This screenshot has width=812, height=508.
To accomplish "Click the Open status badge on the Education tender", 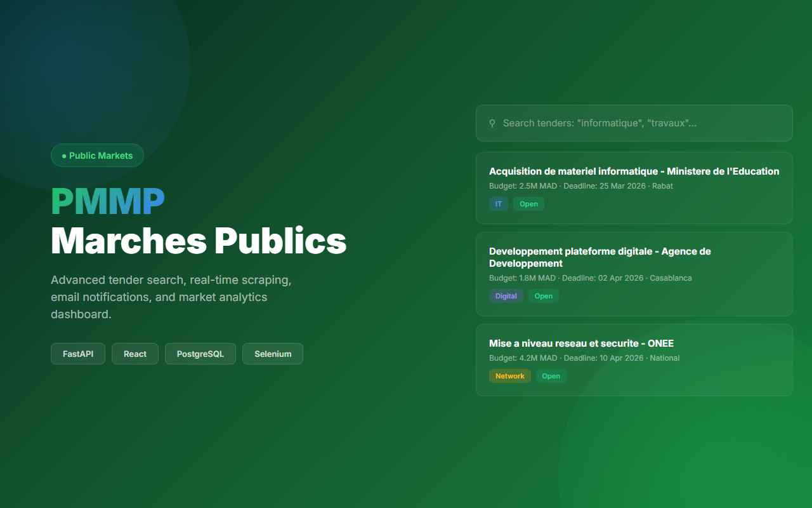I will (528, 204).
